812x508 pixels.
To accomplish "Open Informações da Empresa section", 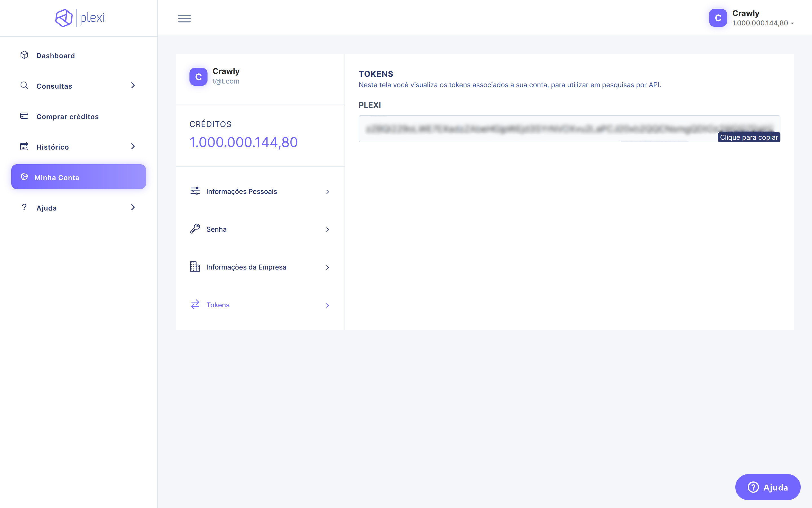I will pos(260,267).
